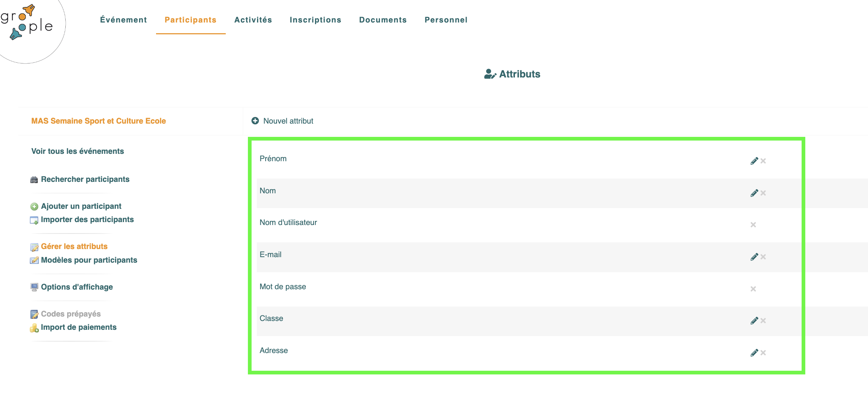Select the Nom row label
Viewport: 868px width, 408px height.
(267, 191)
